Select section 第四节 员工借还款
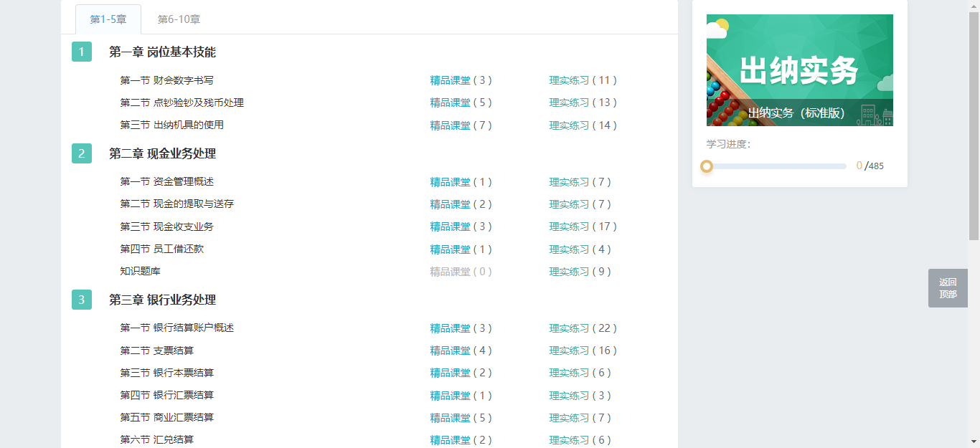This screenshot has height=448, width=980. 166,249
